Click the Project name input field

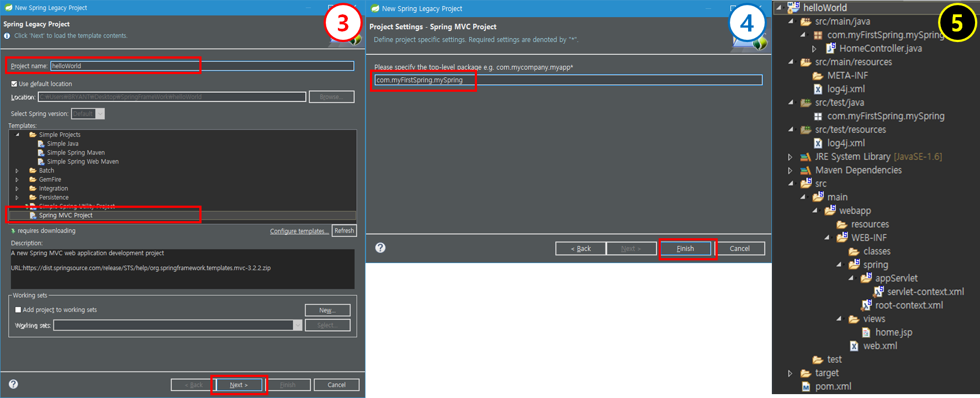click(x=202, y=66)
